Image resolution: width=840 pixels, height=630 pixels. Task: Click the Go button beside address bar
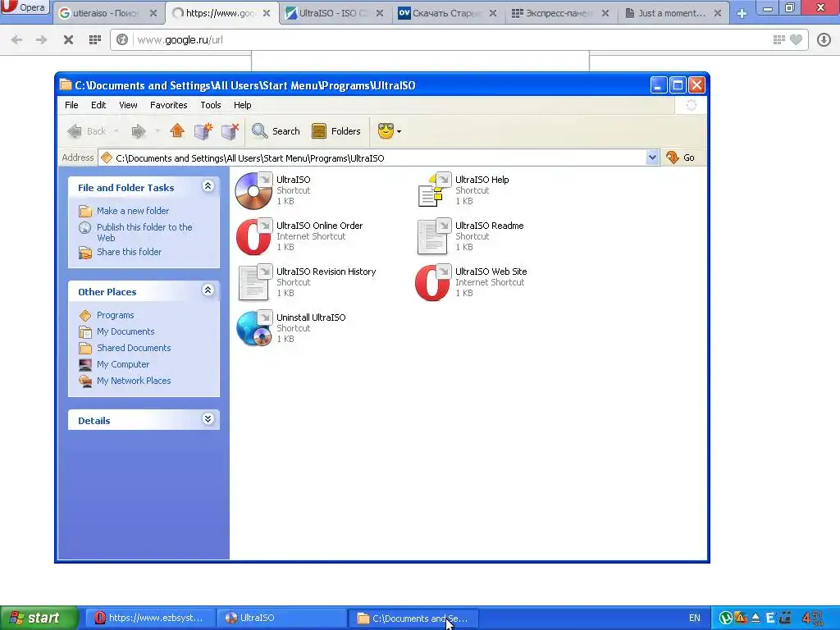point(680,157)
